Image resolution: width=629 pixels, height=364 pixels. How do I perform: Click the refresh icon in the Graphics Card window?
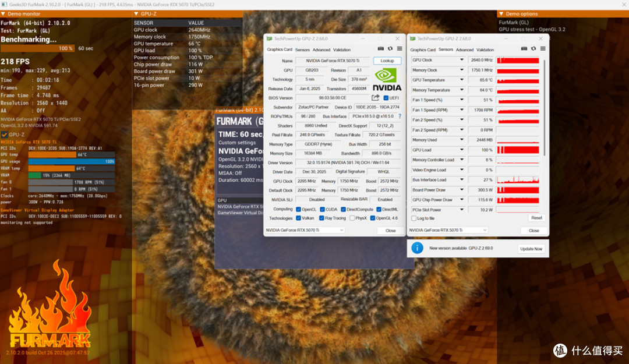click(x=390, y=48)
